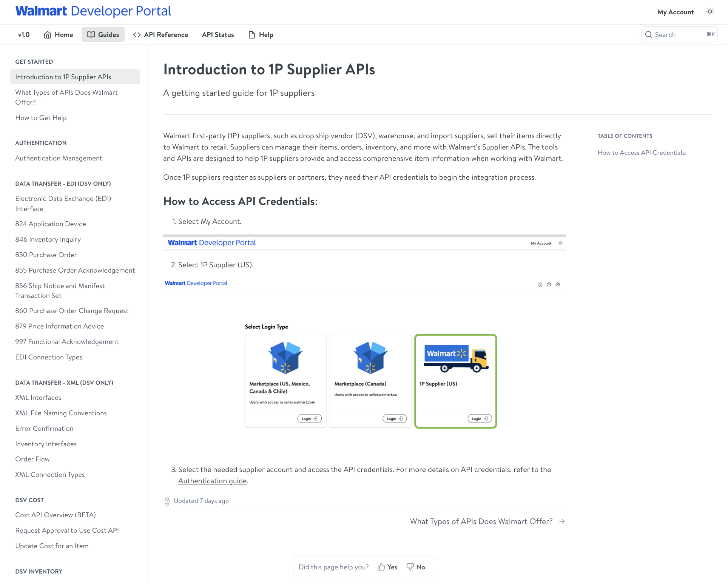
Task: Click No on page feedback
Action: [x=416, y=567]
